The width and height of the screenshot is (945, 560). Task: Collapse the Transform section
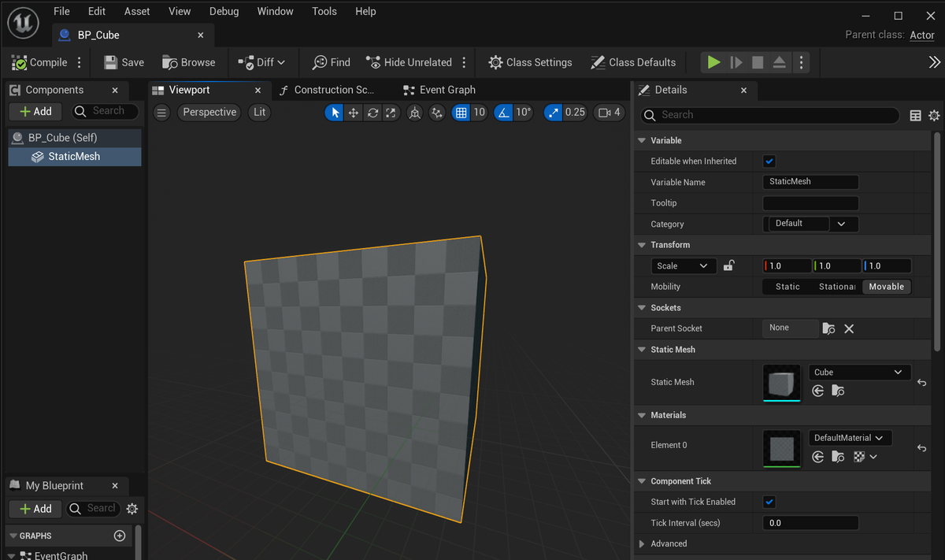(642, 245)
